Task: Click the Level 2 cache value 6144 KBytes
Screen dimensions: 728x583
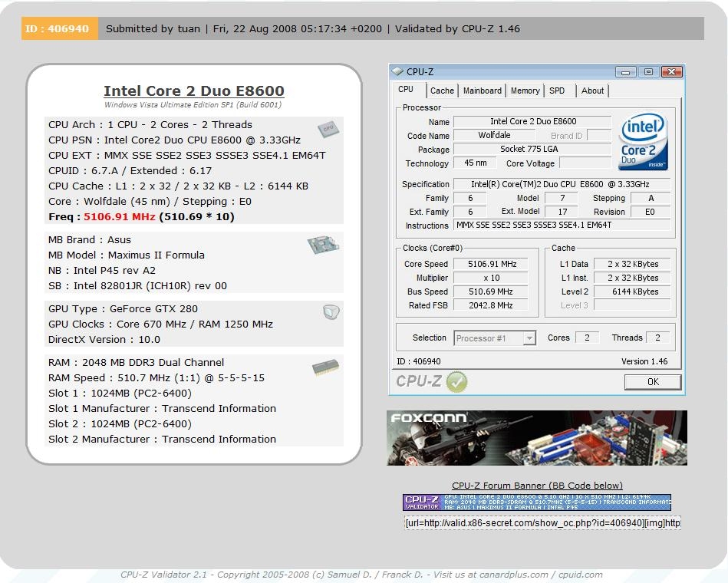Action: 633,291
